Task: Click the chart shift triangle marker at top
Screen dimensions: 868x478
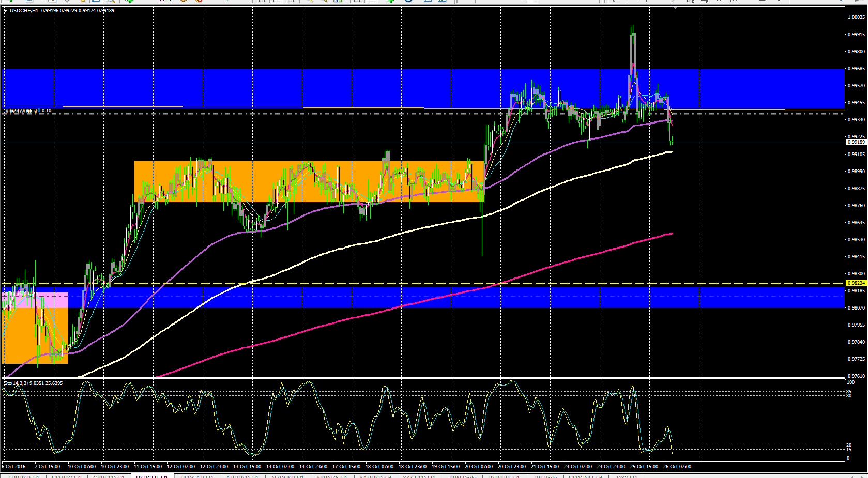Action: (x=675, y=8)
